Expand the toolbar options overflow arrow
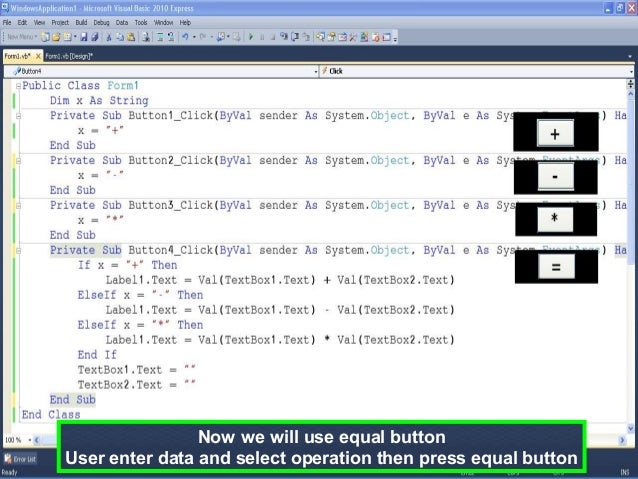The height and width of the screenshot is (479, 638). click(395, 39)
